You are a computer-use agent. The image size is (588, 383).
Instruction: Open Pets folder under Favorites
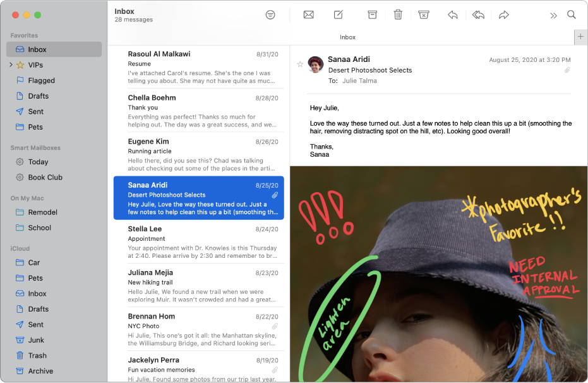54,127
